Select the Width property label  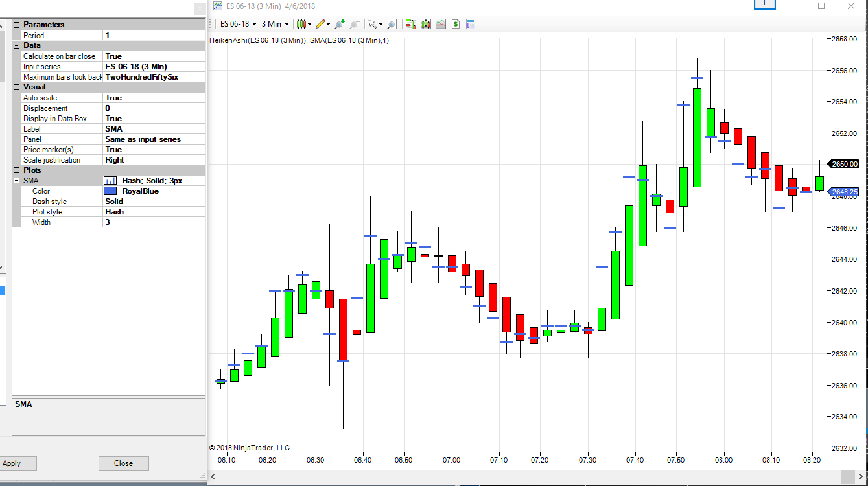[x=42, y=222]
